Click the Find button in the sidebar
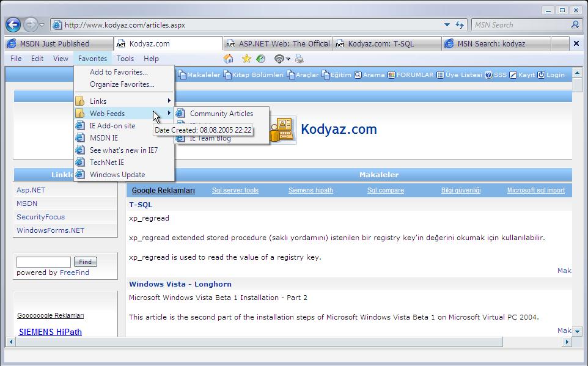588x366 pixels. [85, 262]
